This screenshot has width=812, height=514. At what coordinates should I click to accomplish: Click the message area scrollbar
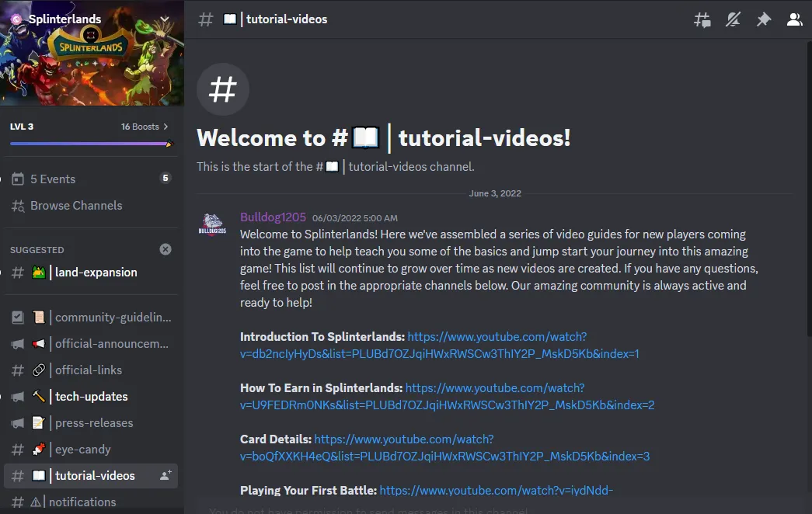[810, 189]
